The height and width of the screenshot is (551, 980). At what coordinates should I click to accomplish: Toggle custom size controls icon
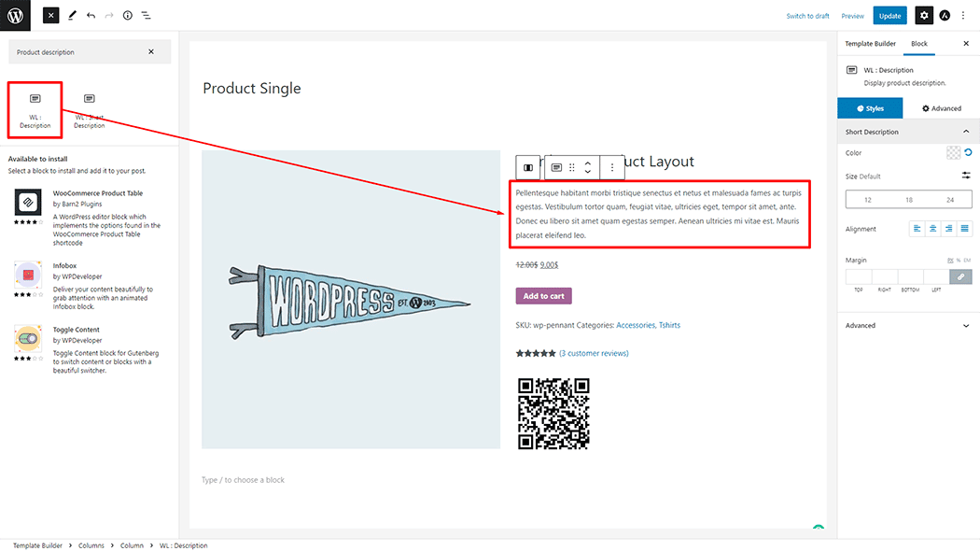(x=966, y=176)
